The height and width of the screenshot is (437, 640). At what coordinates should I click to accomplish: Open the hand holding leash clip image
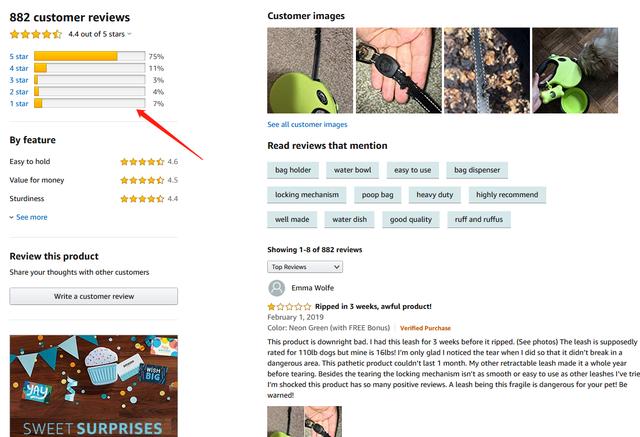(x=398, y=70)
